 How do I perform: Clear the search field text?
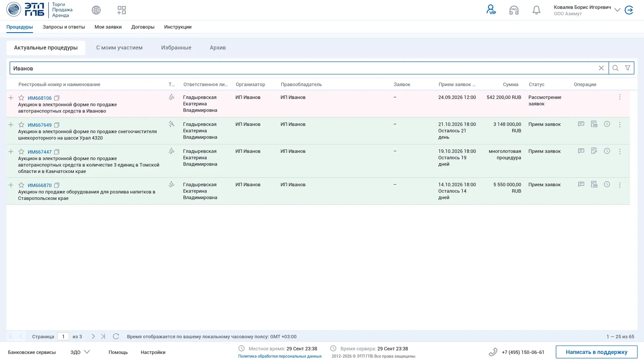click(601, 68)
